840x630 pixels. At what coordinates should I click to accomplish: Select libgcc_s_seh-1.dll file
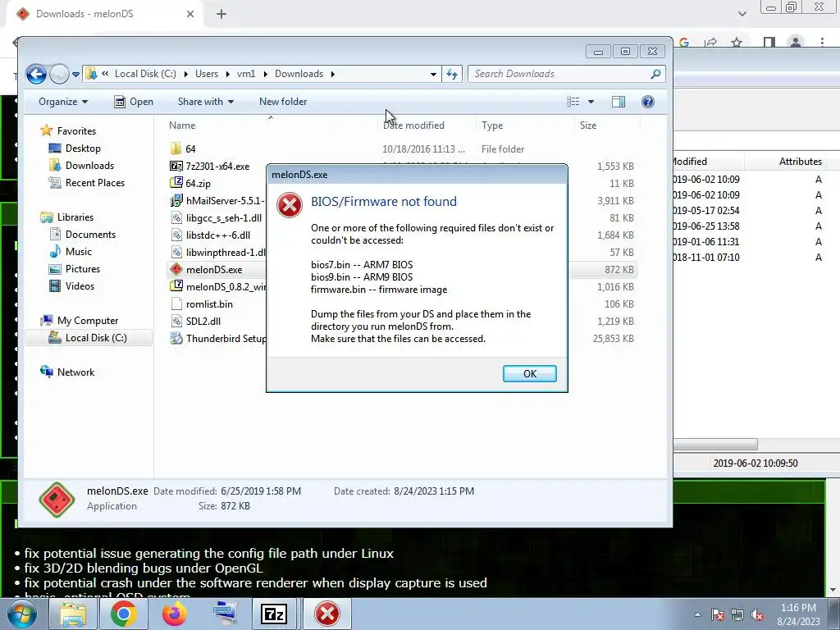pos(224,218)
